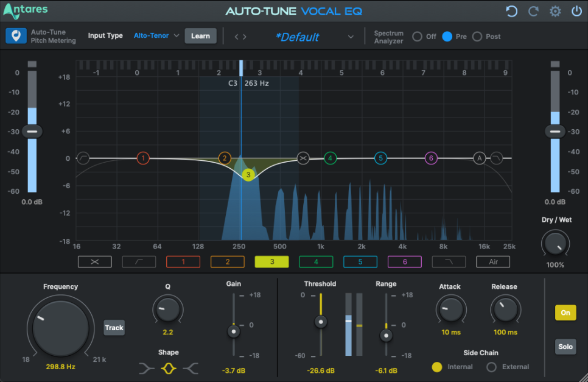Set Spectrum Analyzer to Off
Screen dimensions: 588x382
(417, 37)
